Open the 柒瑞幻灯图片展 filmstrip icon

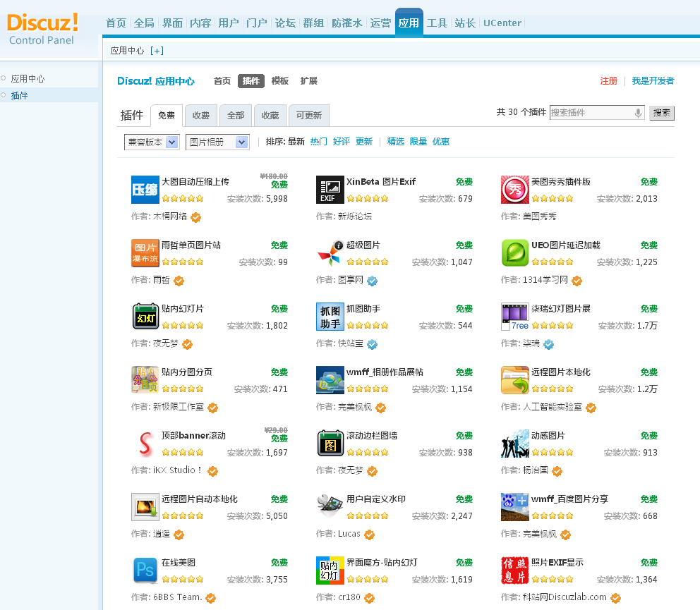coord(514,317)
